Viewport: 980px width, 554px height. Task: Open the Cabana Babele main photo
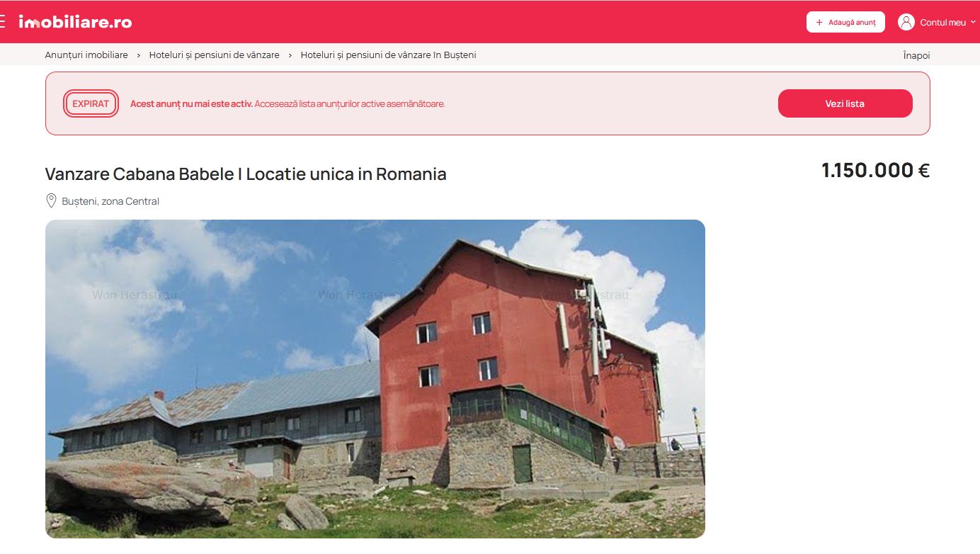tap(375, 379)
